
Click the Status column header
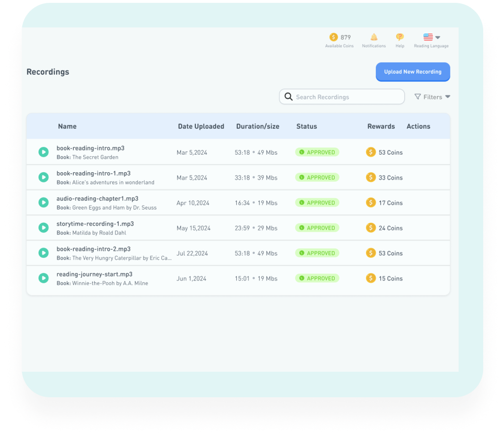click(x=306, y=126)
